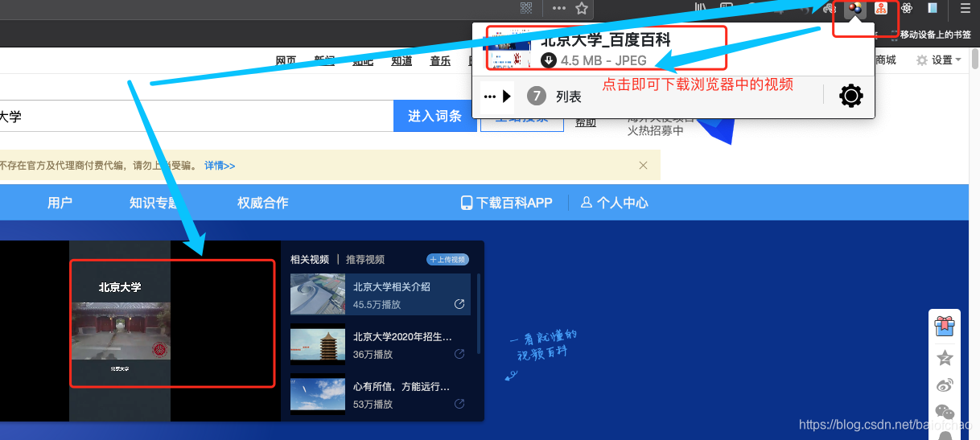
Task: Bookmark this page with the star icon
Action: (582, 9)
